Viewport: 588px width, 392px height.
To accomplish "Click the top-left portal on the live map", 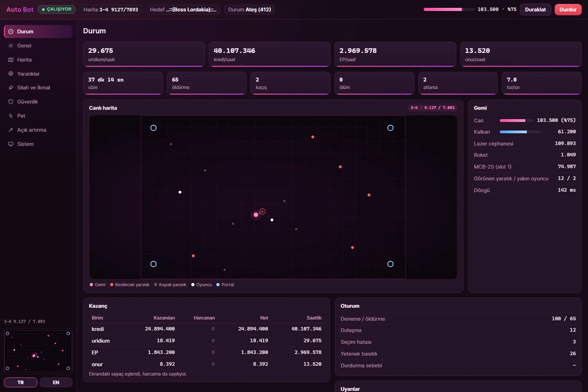I will pyautogui.click(x=154, y=128).
